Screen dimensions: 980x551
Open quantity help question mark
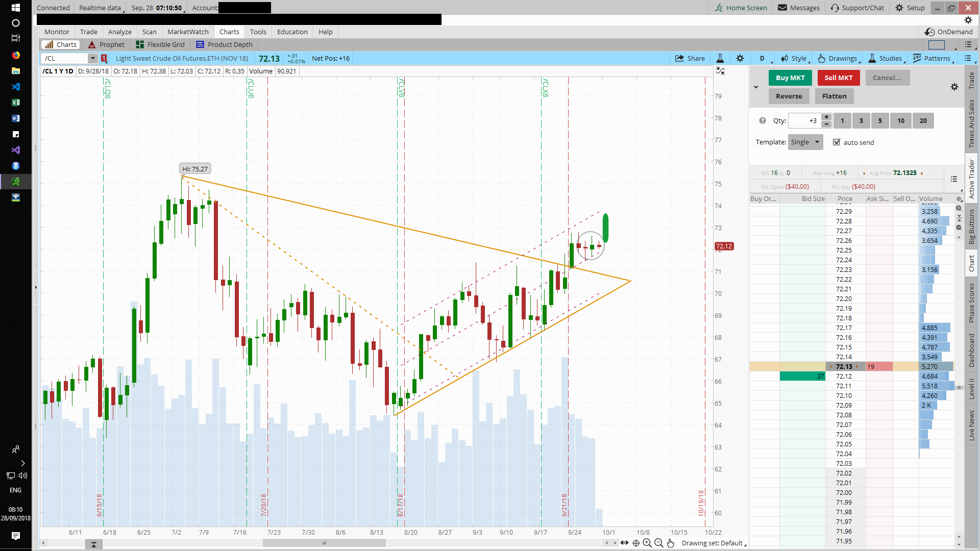click(763, 120)
